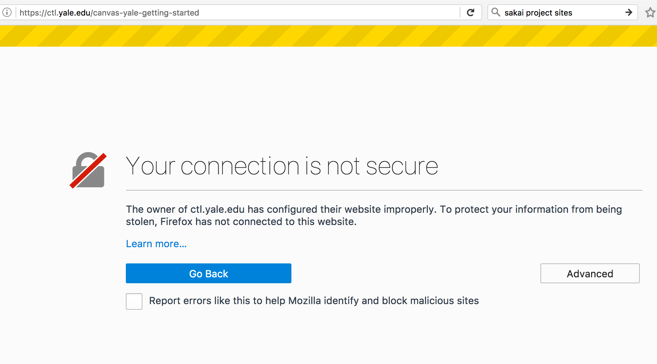Reload the current page

click(x=471, y=13)
